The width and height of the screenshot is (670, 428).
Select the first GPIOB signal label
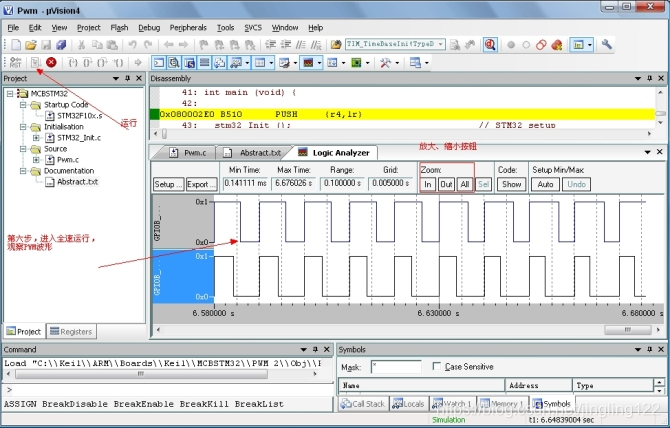coord(158,222)
